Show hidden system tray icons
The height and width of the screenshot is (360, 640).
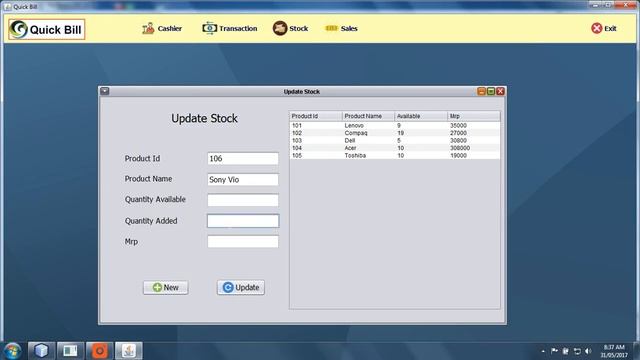tap(543, 351)
